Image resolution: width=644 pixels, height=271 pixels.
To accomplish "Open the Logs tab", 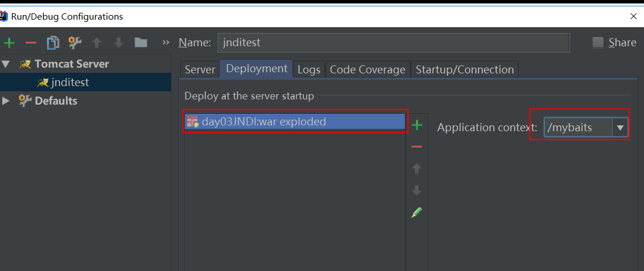I will coord(309,69).
